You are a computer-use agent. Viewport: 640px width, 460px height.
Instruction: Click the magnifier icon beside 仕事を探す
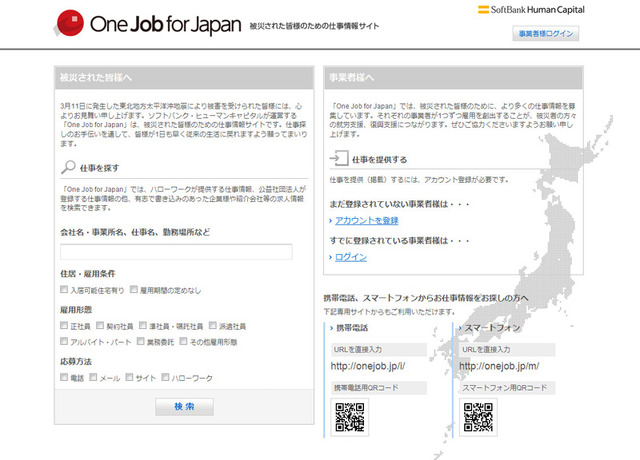(68, 167)
